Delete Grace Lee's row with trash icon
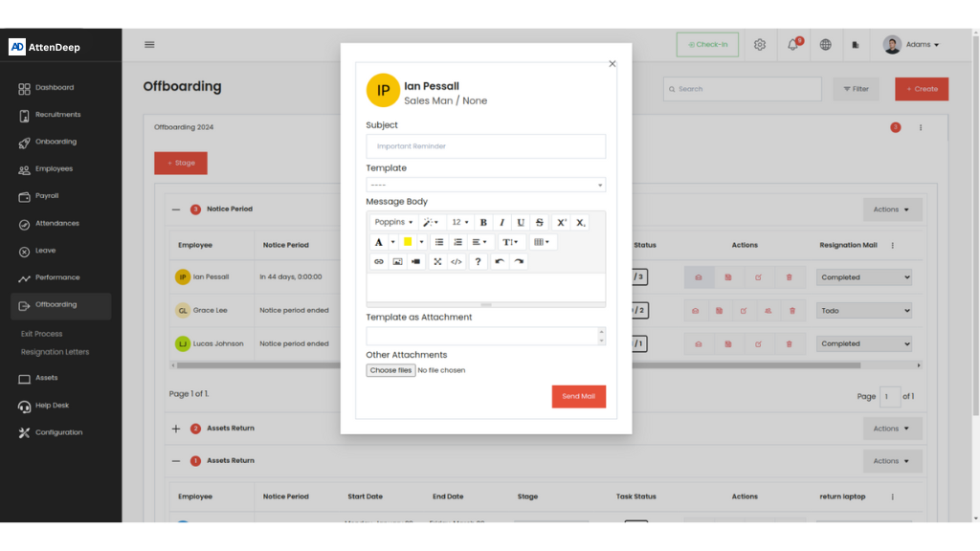980x551 pixels. pyautogui.click(x=792, y=311)
